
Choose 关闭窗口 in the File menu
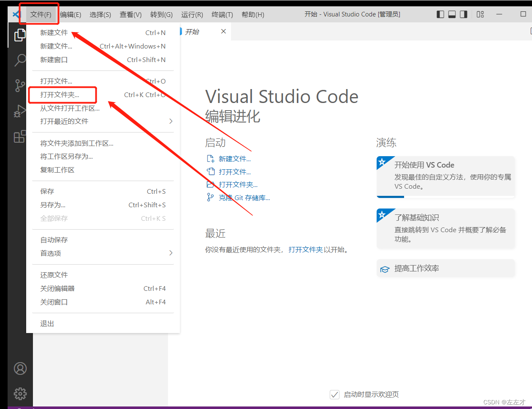pos(103,302)
